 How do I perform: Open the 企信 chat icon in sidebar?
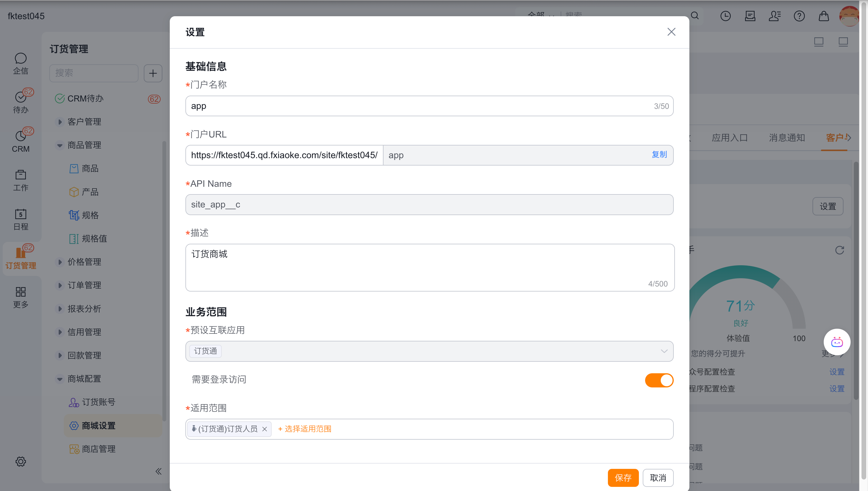click(x=21, y=59)
